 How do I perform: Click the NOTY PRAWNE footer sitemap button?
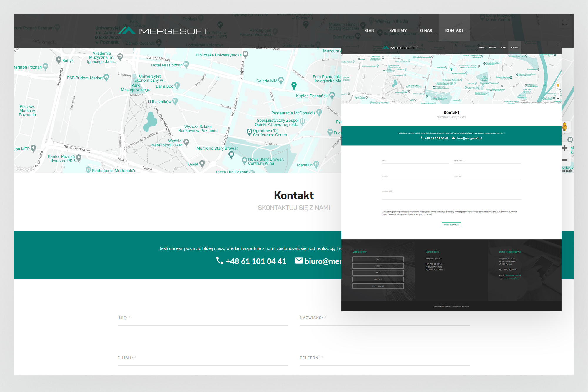click(x=378, y=286)
